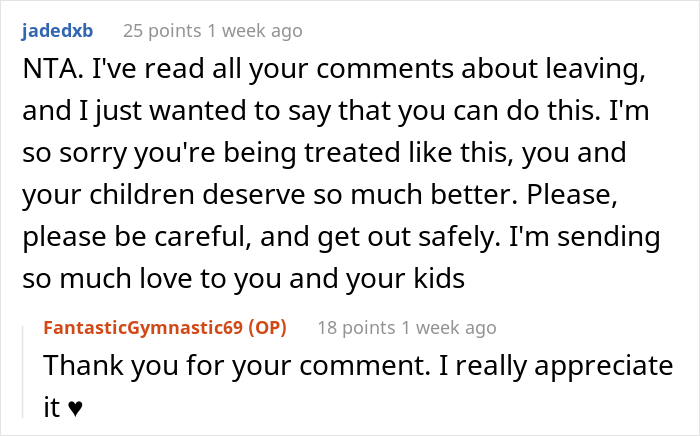The height and width of the screenshot is (436, 700).
Task: Click the 25 points score
Action: (155, 31)
